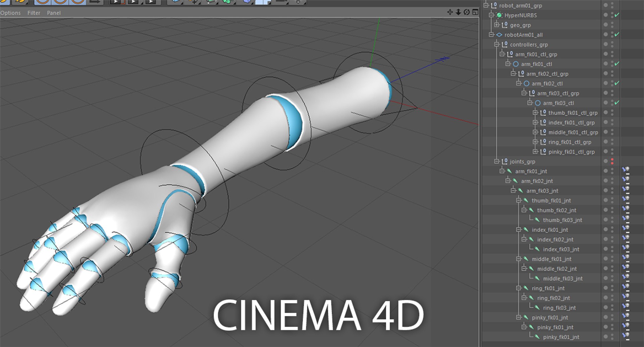
Task: Select the arm_fk01_ctl_grp object name
Action: tap(536, 54)
